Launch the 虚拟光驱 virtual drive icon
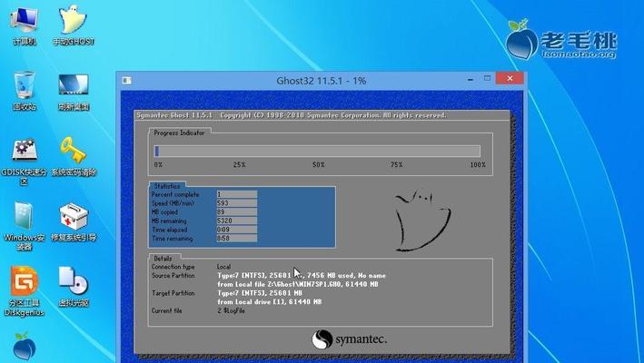The height and width of the screenshot is (363, 644). (x=74, y=287)
